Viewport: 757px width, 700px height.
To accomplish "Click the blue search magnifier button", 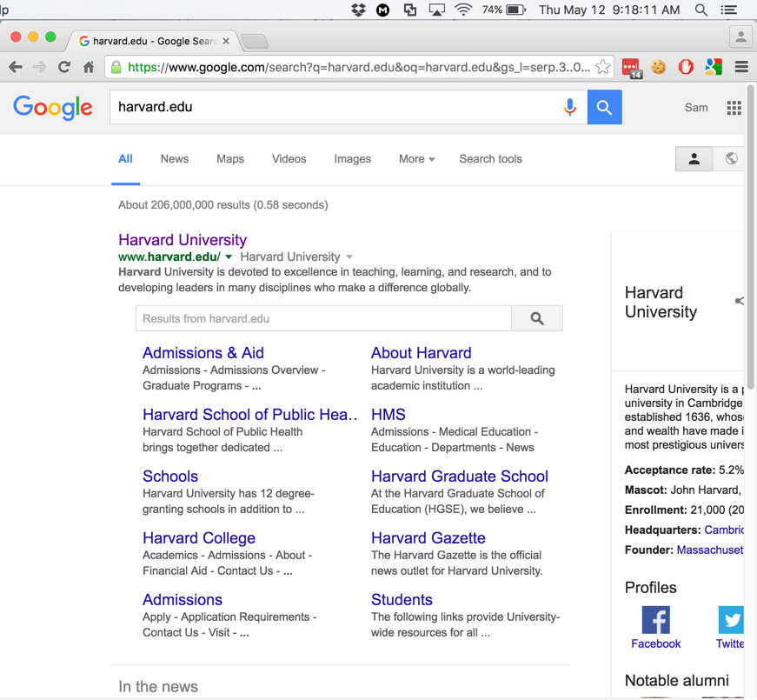I will (604, 107).
